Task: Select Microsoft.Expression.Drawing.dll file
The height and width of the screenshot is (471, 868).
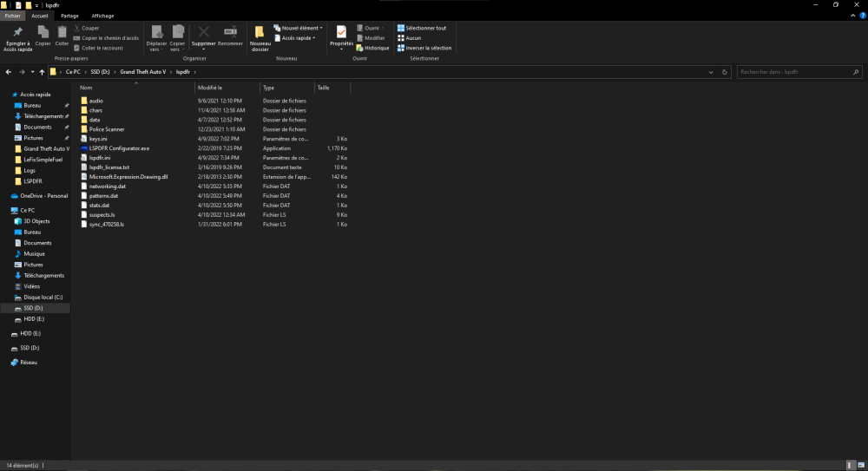Action: [x=128, y=177]
